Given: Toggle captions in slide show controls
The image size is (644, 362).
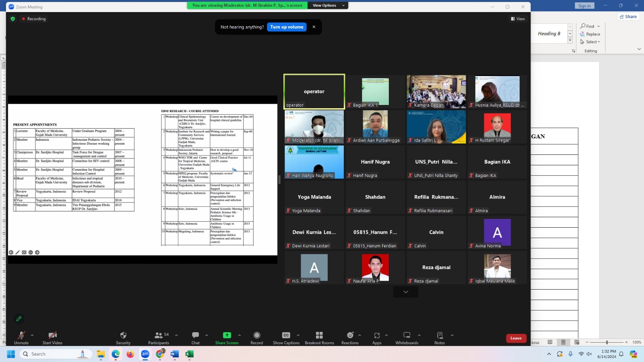Looking at the screenshot, I should pos(24,253).
